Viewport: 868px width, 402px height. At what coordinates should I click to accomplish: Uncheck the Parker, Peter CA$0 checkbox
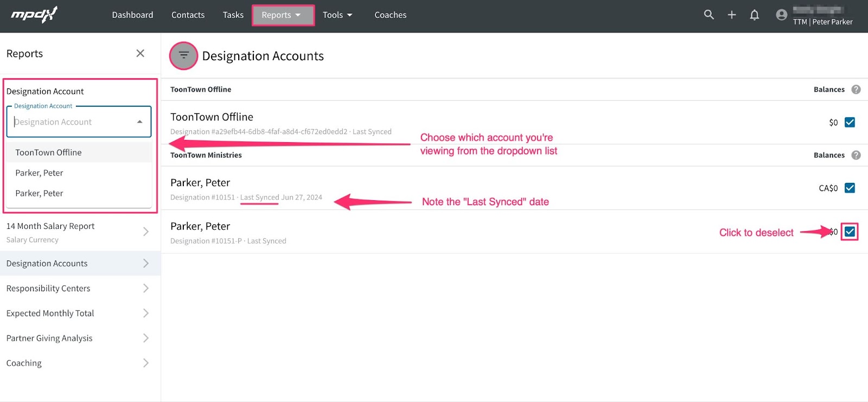[850, 188]
